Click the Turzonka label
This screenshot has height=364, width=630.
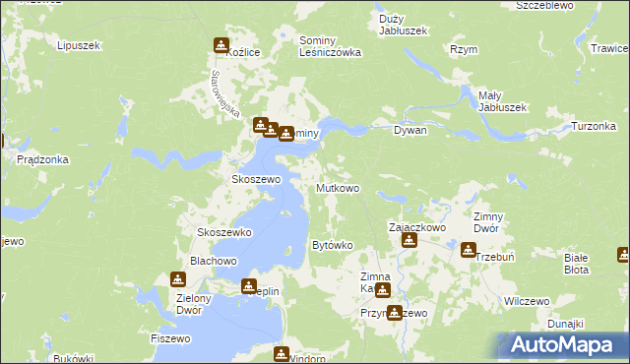594,127
